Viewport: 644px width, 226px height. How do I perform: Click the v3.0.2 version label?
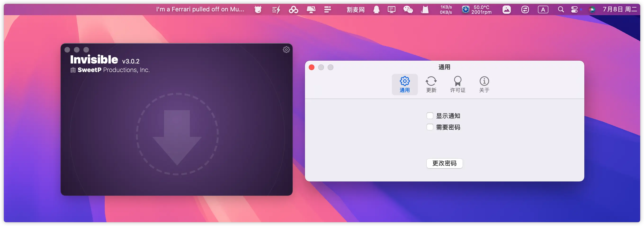(131, 61)
